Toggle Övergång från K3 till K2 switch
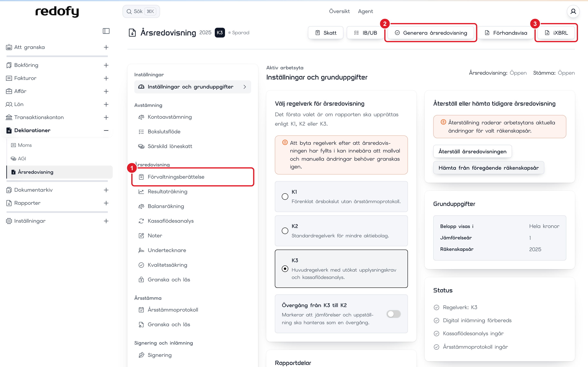The image size is (588, 367). pos(393,314)
